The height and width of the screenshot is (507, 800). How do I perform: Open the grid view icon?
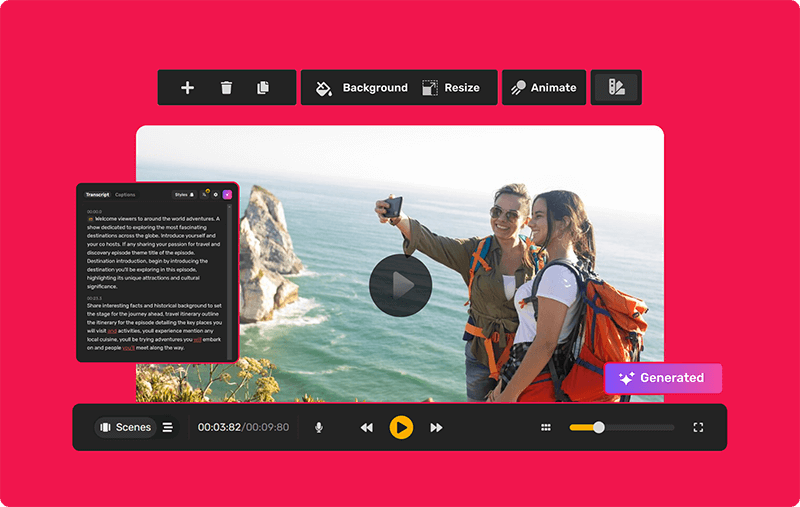[x=546, y=427]
